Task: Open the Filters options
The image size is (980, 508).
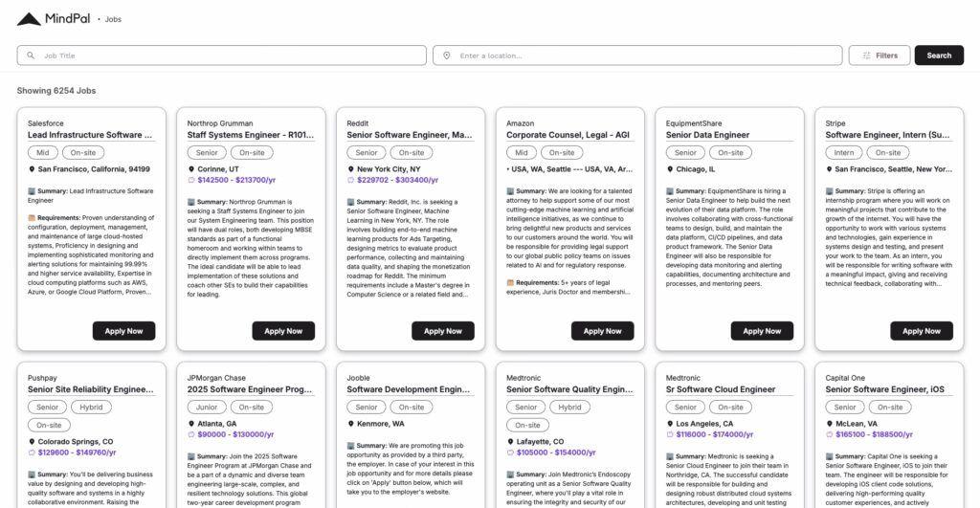Action: click(880, 55)
